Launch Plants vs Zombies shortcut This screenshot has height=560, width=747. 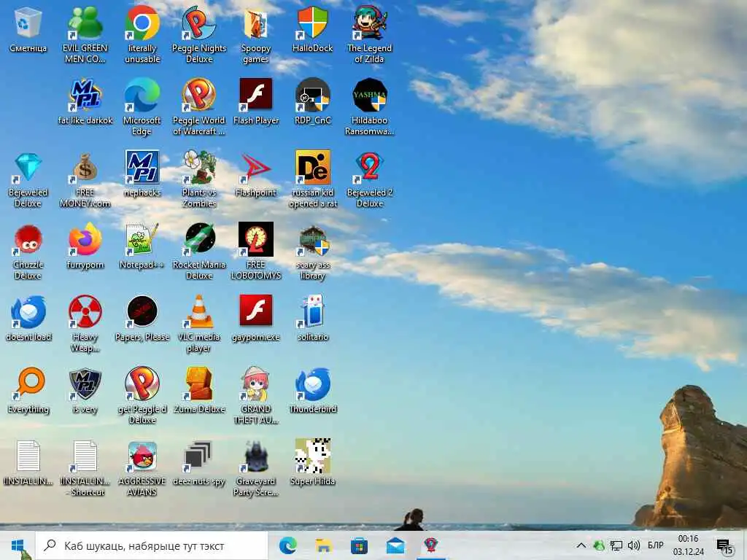198,179
